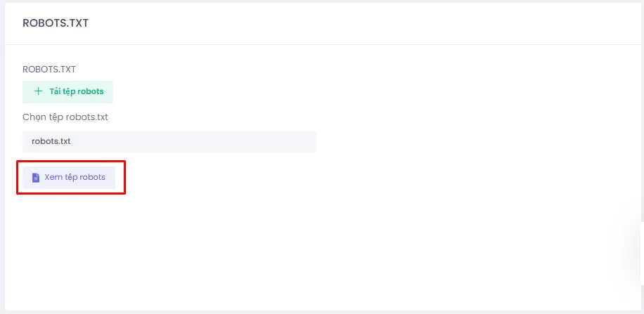Click the Xem tệp robots text label
This screenshot has height=314, width=644.
[75, 178]
